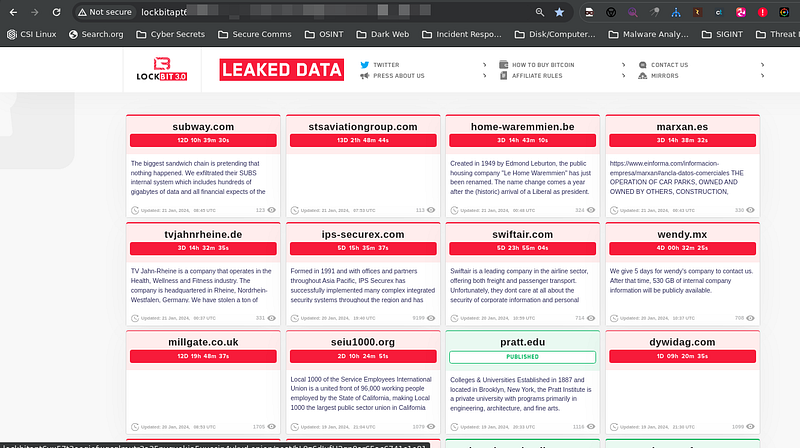Click the chevron next to CONTACT US
800x448 pixels.
[x=762, y=65]
